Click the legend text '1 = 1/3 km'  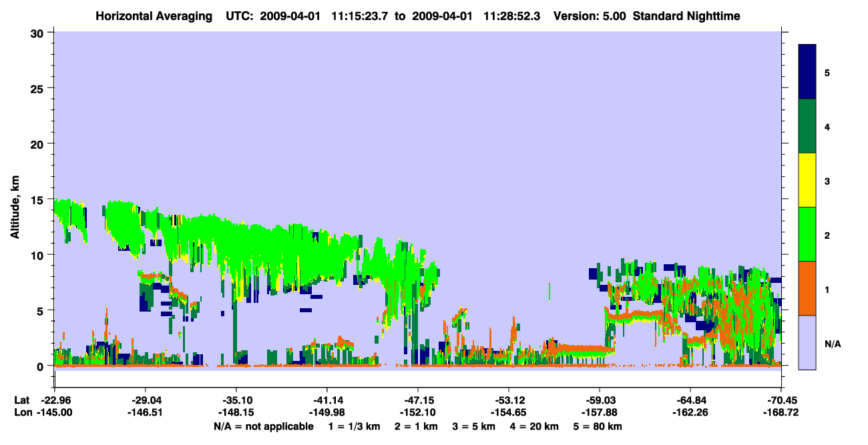click(355, 426)
